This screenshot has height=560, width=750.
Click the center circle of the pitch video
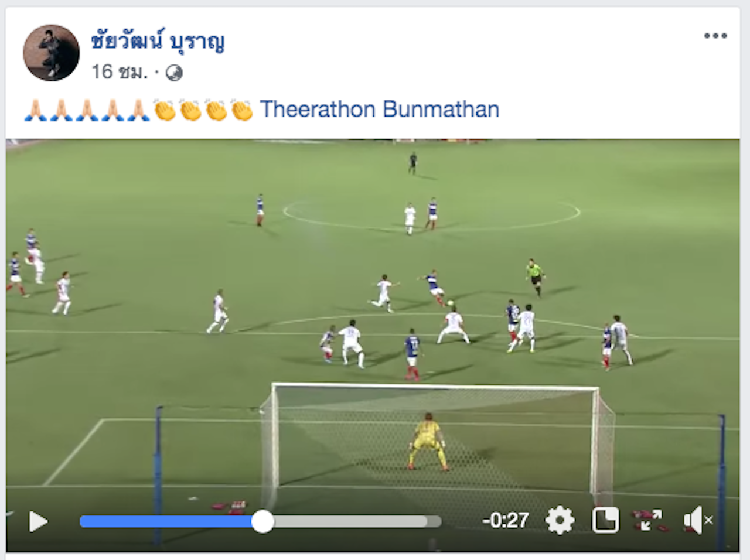point(432,214)
